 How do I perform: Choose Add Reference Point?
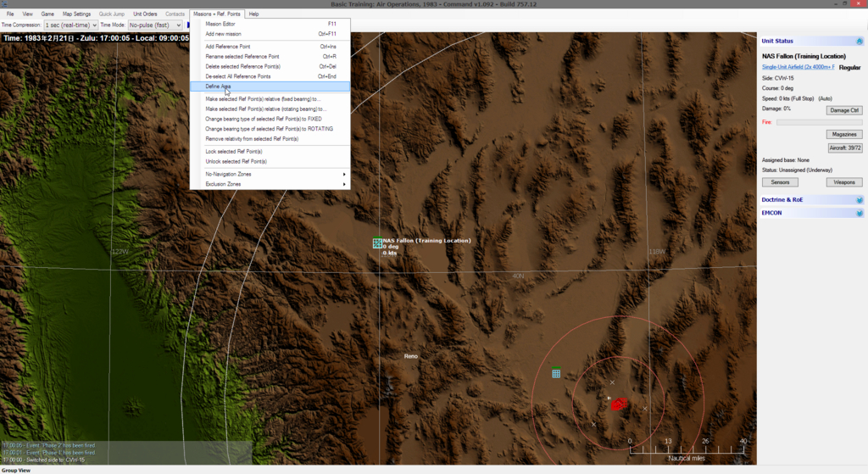coord(270,47)
